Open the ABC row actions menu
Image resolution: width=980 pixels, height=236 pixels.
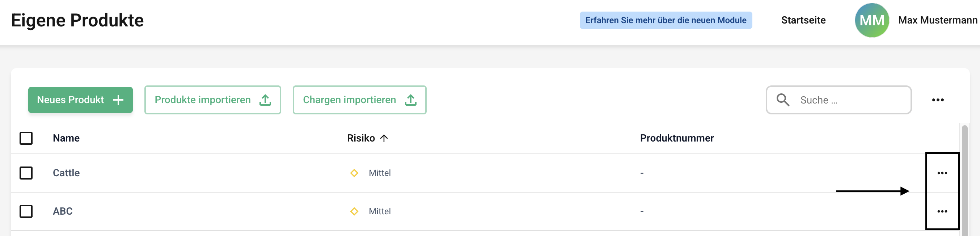942,211
